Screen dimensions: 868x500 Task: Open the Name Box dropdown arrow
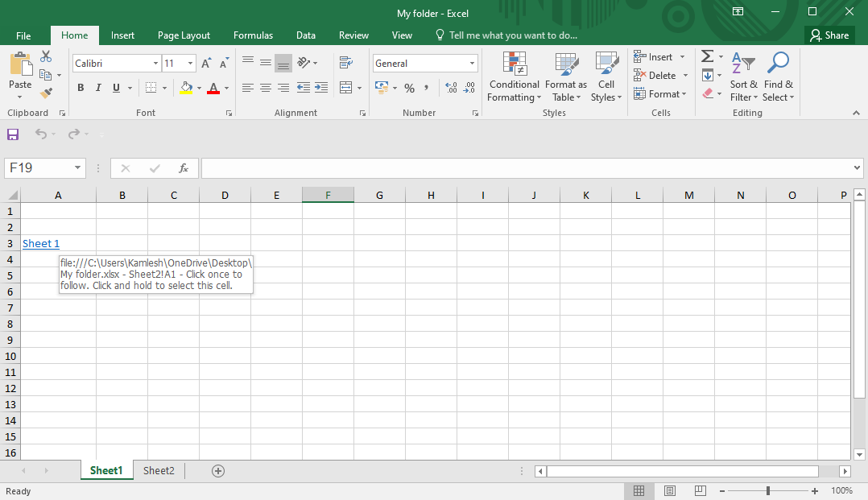pos(77,167)
